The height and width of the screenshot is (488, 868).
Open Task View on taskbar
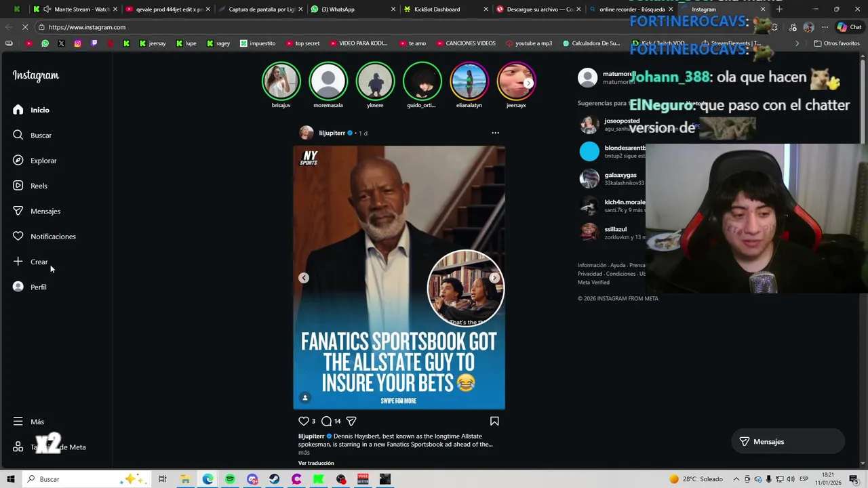(162, 479)
